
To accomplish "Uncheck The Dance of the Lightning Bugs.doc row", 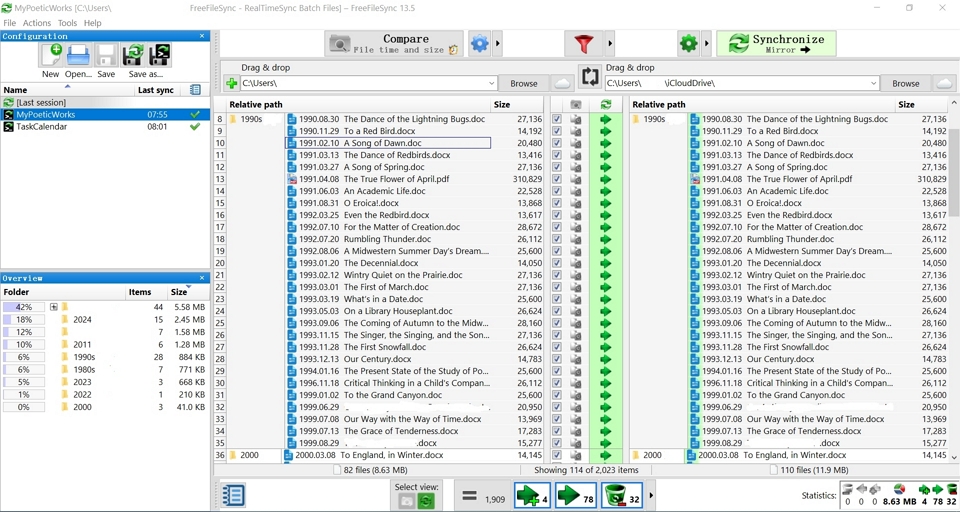I will (x=557, y=119).
